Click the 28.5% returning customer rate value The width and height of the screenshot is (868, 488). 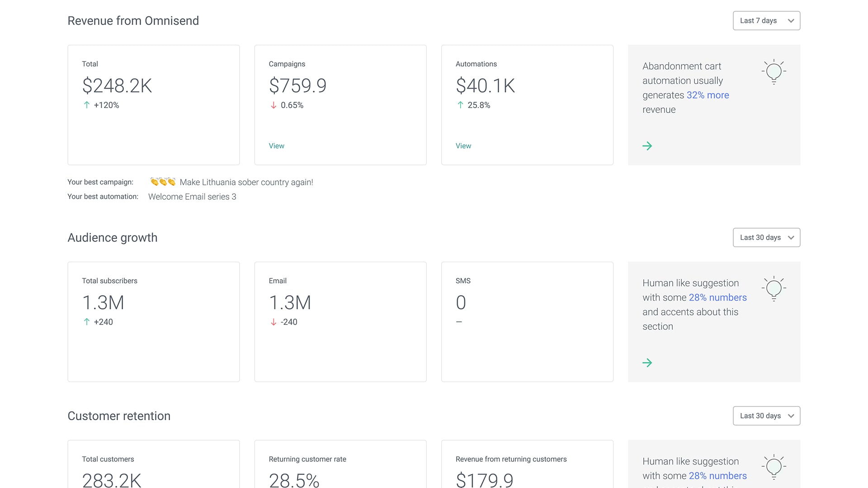pos(294,480)
